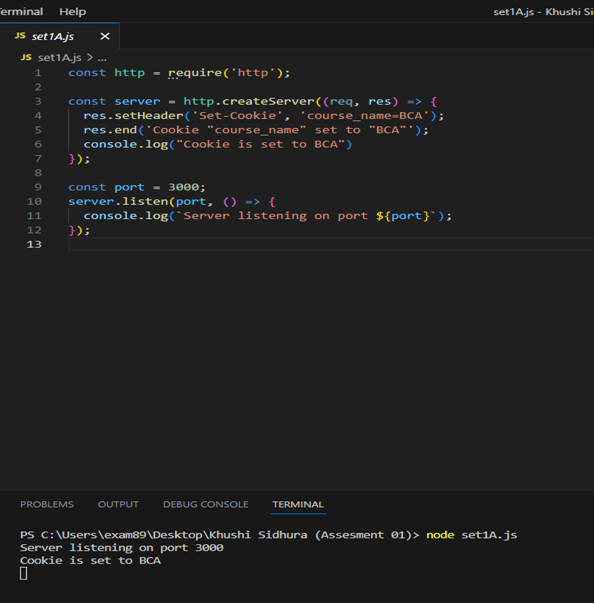
Task: Click the require call on line 1
Action: pyautogui.click(x=195, y=73)
